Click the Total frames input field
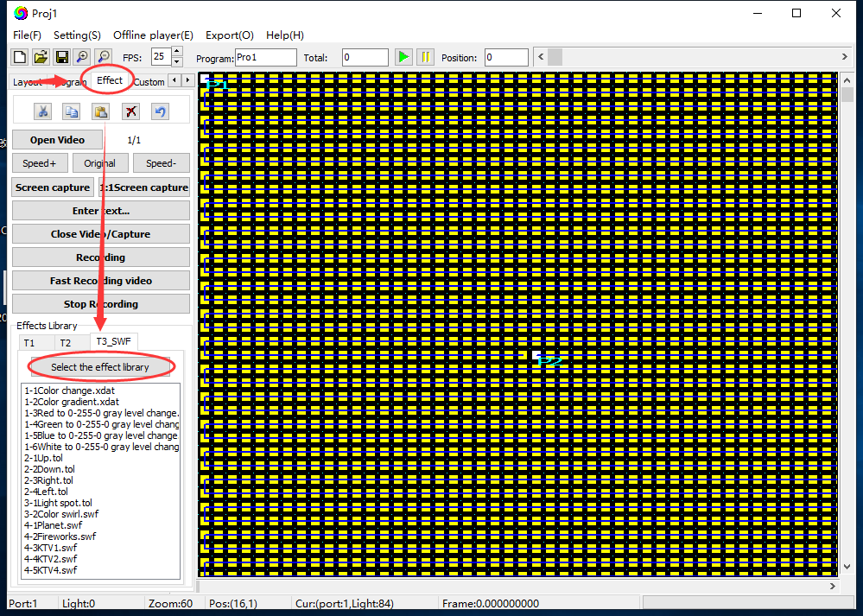Screen dimensions: 863x616 [365, 57]
